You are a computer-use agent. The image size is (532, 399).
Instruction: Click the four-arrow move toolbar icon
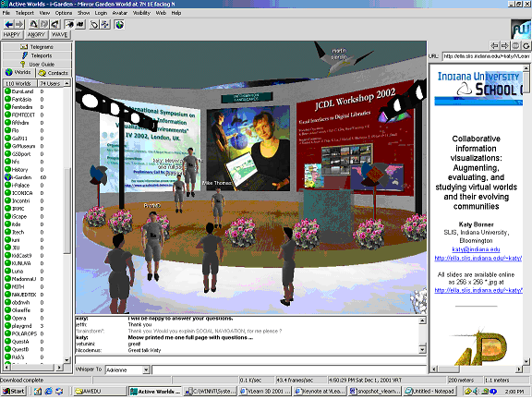pos(105,24)
